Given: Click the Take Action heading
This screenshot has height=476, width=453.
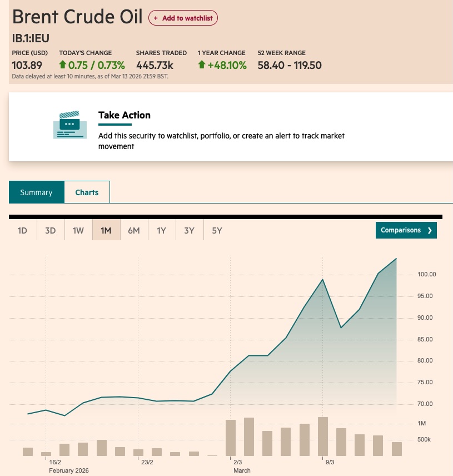Looking at the screenshot, I should [125, 115].
